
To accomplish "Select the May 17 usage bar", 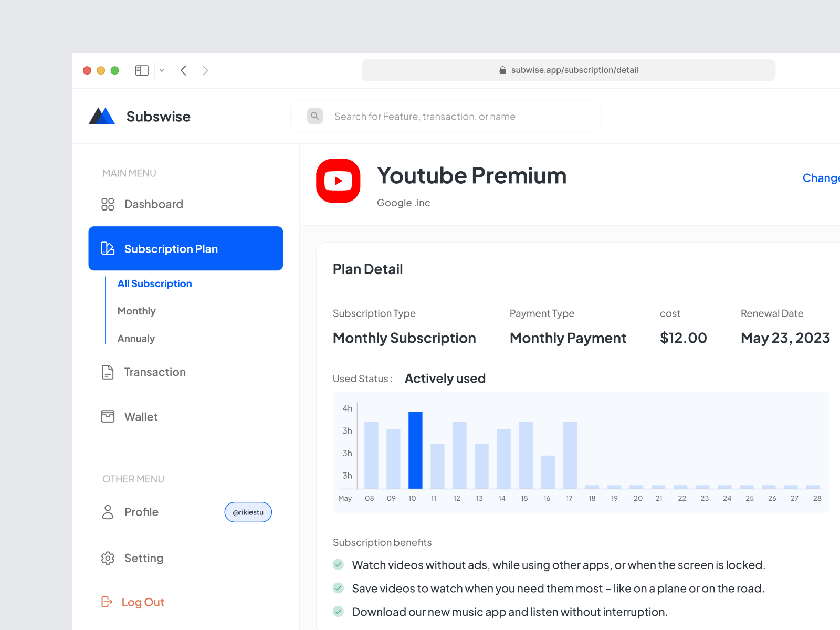I will (570, 455).
